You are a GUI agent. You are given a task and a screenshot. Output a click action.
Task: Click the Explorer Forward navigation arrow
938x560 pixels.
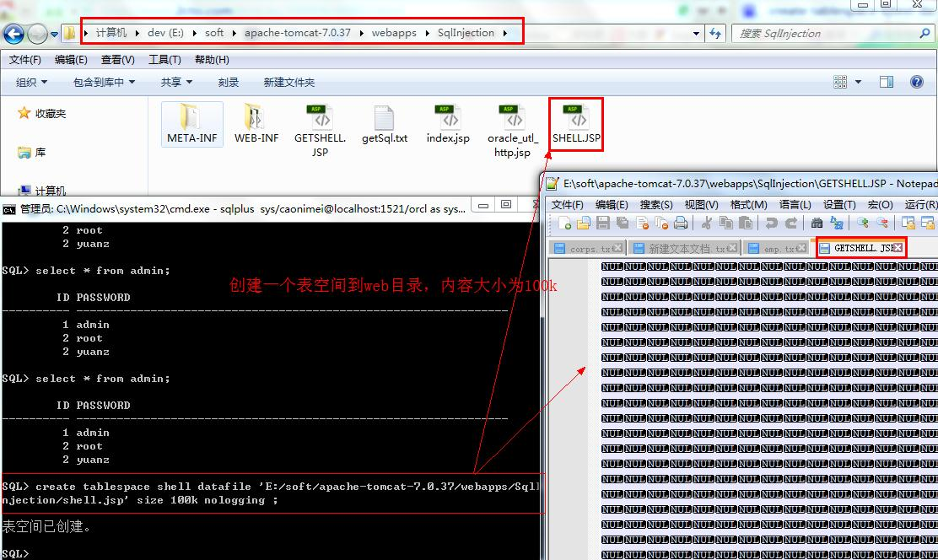pyautogui.click(x=37, y=34)
